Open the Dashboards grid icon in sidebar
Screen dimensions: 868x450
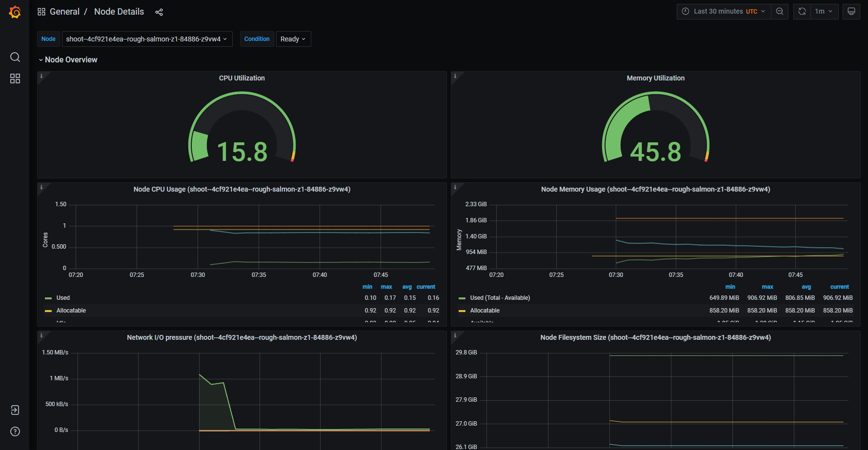pyautogui.click(x=15, y=78)
